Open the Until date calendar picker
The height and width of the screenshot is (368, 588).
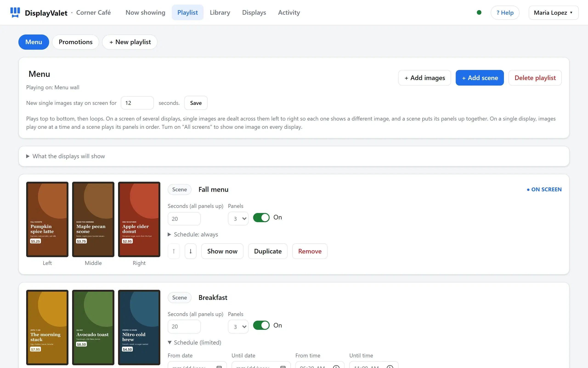[x=283, y=367]
